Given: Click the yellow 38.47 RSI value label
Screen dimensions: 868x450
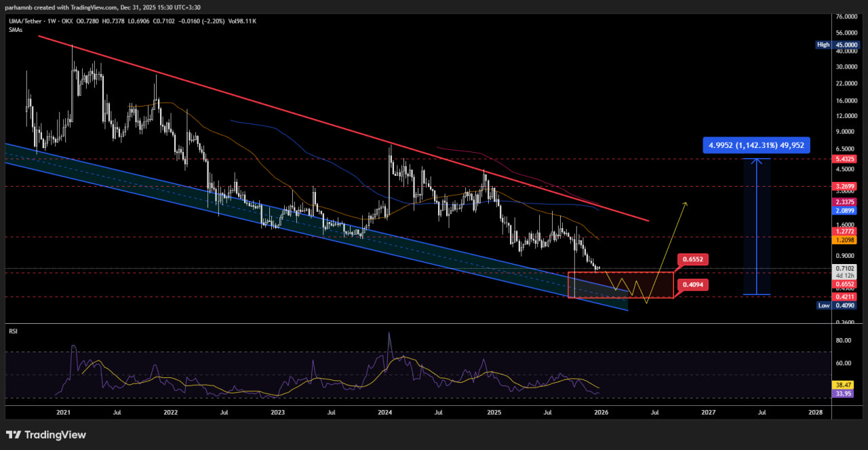Looking at the screenshot, I should point(844,383).
